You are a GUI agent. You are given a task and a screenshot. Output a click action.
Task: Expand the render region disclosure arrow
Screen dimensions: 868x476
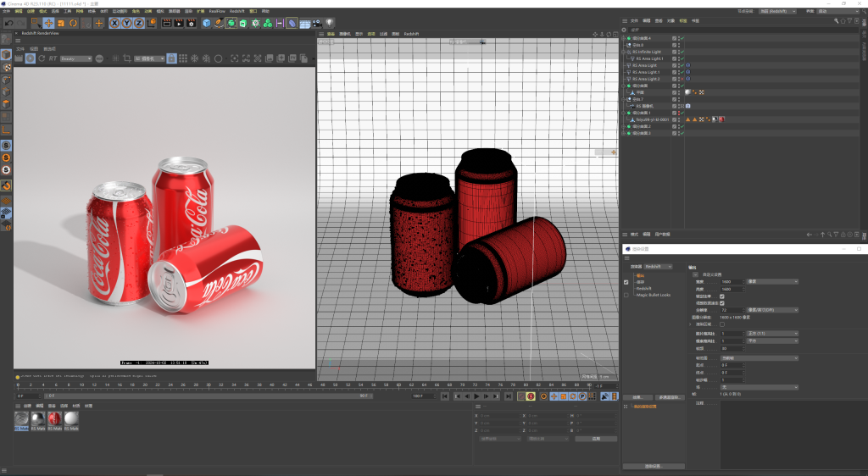click(x=690, y=324)
